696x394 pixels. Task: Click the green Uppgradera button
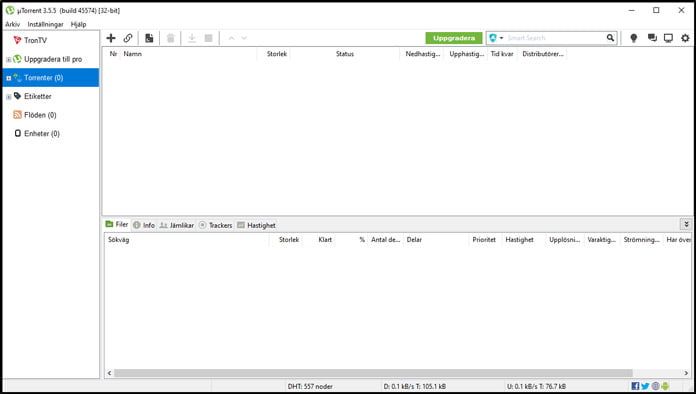(454, 38)
